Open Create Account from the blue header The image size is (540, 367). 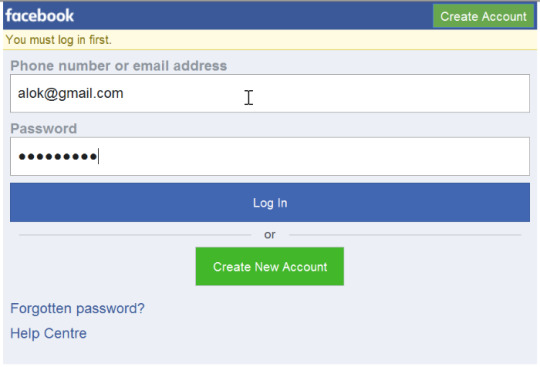pos(484,16)
